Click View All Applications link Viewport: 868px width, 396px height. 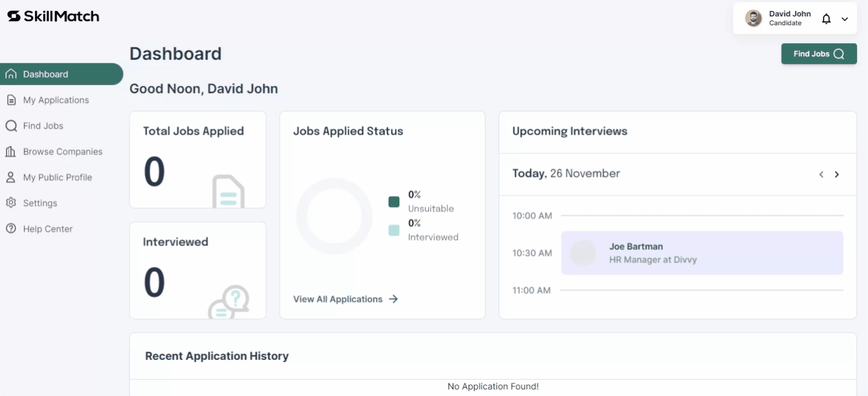coord(338,299)
